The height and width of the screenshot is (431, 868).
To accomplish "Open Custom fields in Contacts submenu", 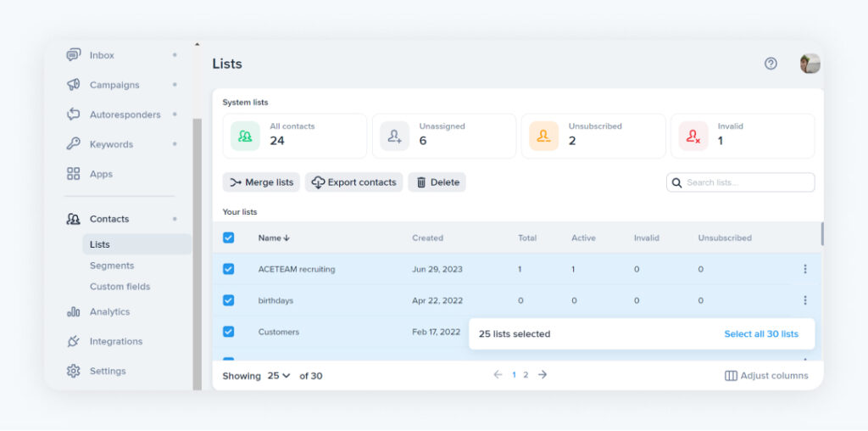I will coord(120,287).
